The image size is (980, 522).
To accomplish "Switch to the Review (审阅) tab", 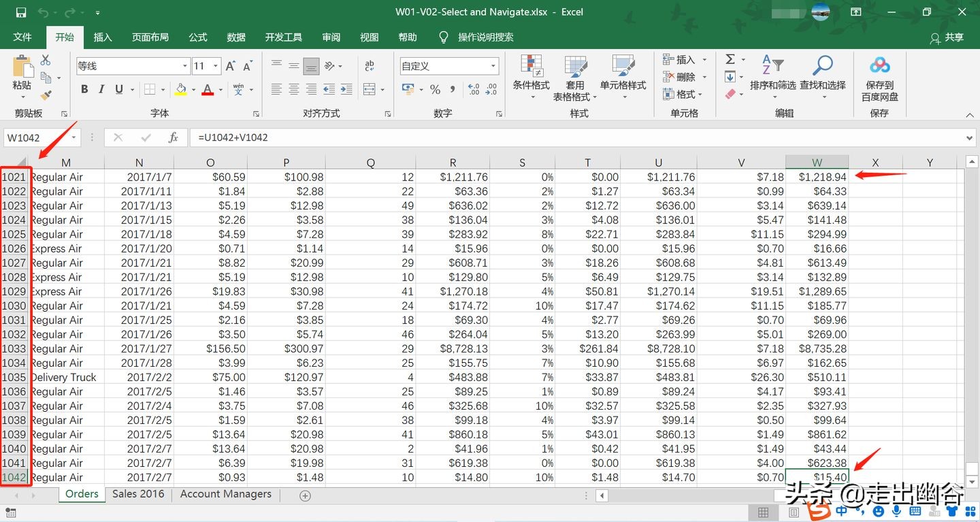I will (x=331, y=37).
